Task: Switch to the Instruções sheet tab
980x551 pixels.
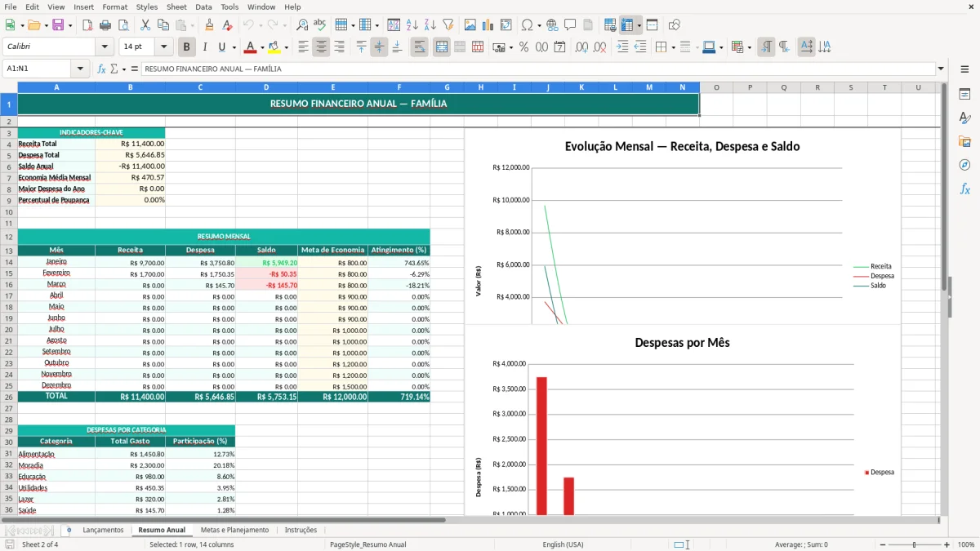Action: 301,530
